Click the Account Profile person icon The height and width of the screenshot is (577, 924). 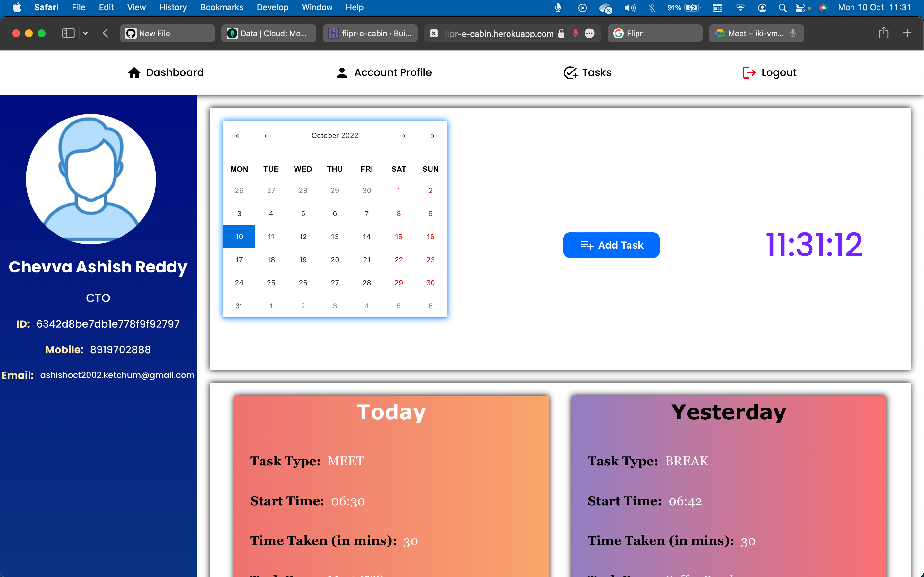tap(342, 72)
